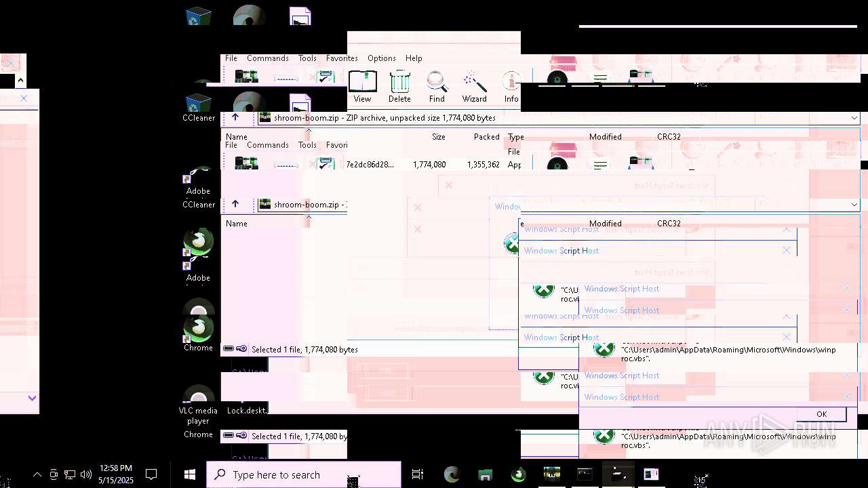Switch to command prompt taskbar icon
The image size is (868, 488).
[x=585, y=474]
